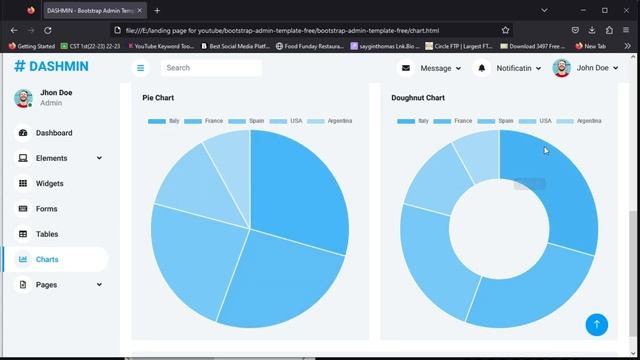Toggle USA in Doughnut Chart legend
640x360 pixels.
tap(535, 121)
